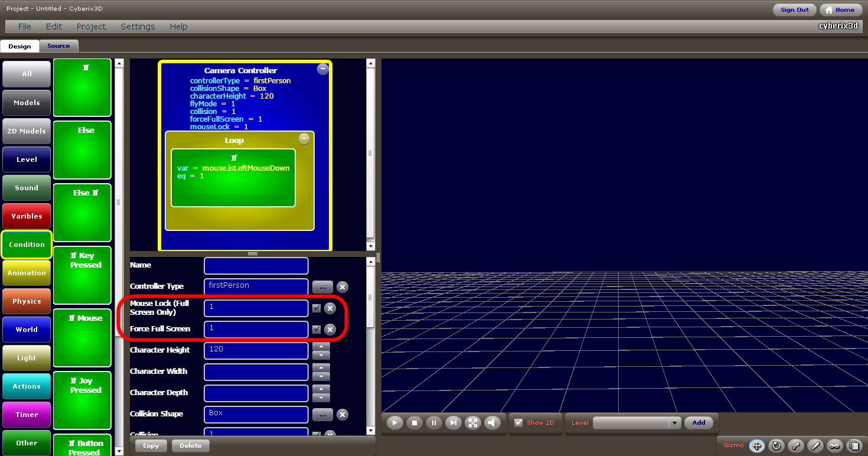The width and height of the screenshot is (868, 456).
Task: Open the Settings menu
Action: click(x=138, y=27)
